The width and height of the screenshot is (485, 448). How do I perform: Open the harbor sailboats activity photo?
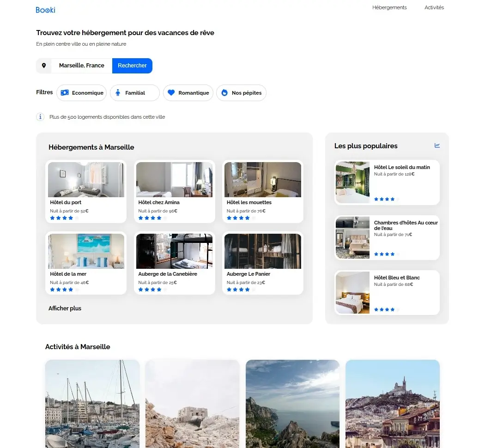click(92, 404)
